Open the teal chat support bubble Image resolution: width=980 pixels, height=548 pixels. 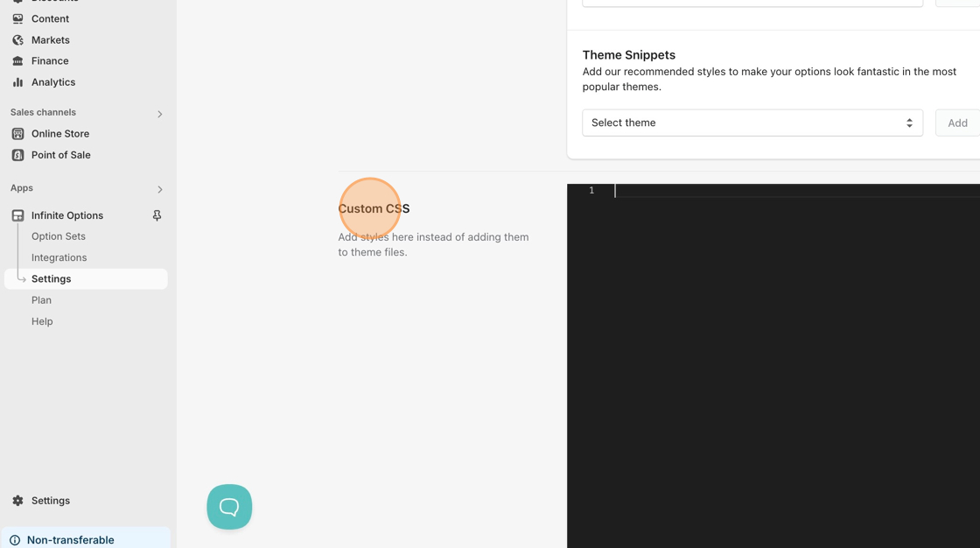(x=229, y=507)
